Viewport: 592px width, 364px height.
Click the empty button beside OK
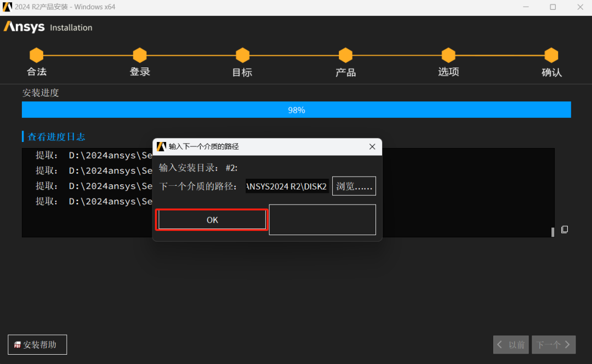click(322, 220)
